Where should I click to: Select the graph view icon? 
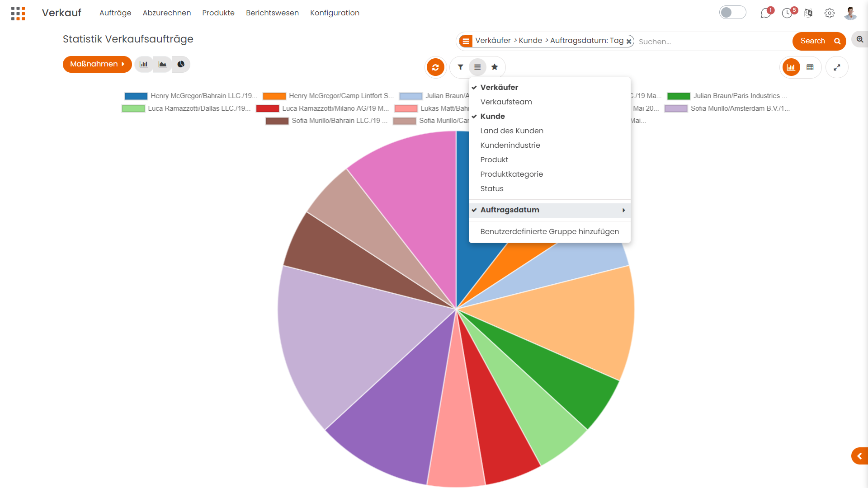click(791, 67)
